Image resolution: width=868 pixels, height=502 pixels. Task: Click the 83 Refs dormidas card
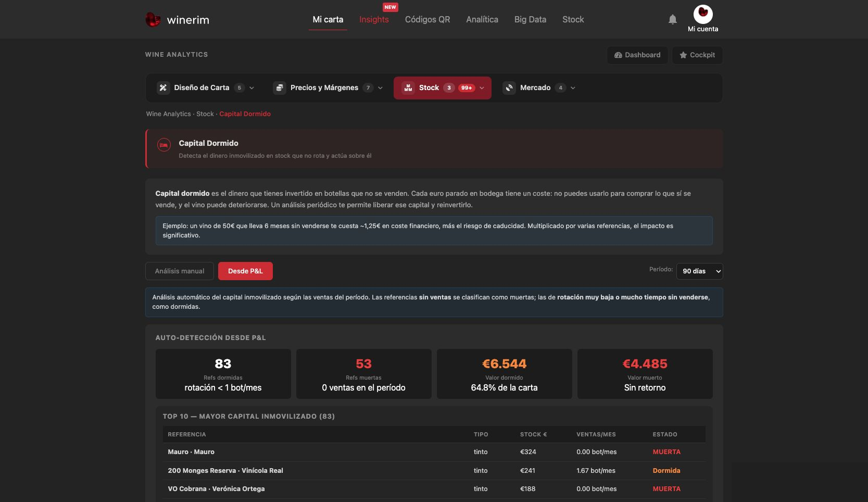[x=223, y=374]
